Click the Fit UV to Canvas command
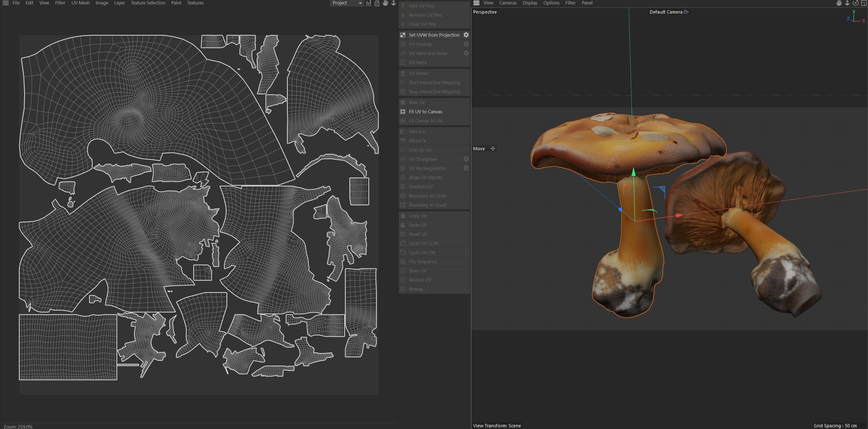Image resolution: width=868 pixels, height=429 pixels. 425,112
